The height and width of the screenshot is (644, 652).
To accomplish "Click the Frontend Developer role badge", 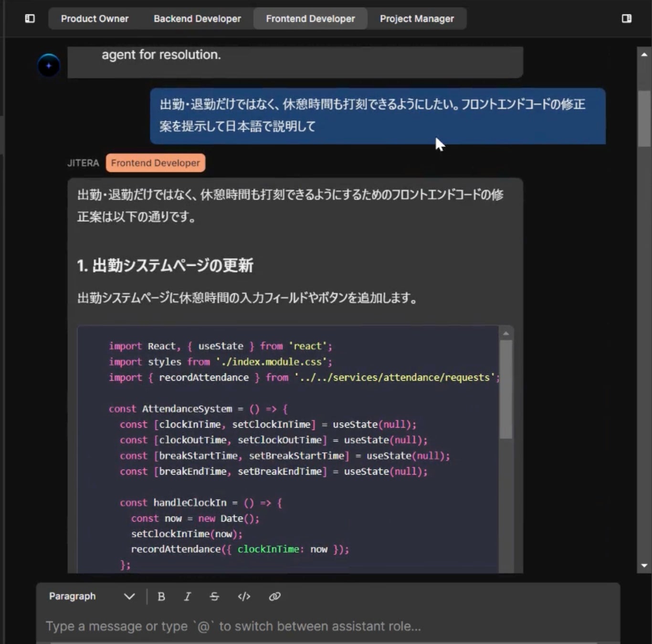I will pyautogui.click(x=156, y=163).
